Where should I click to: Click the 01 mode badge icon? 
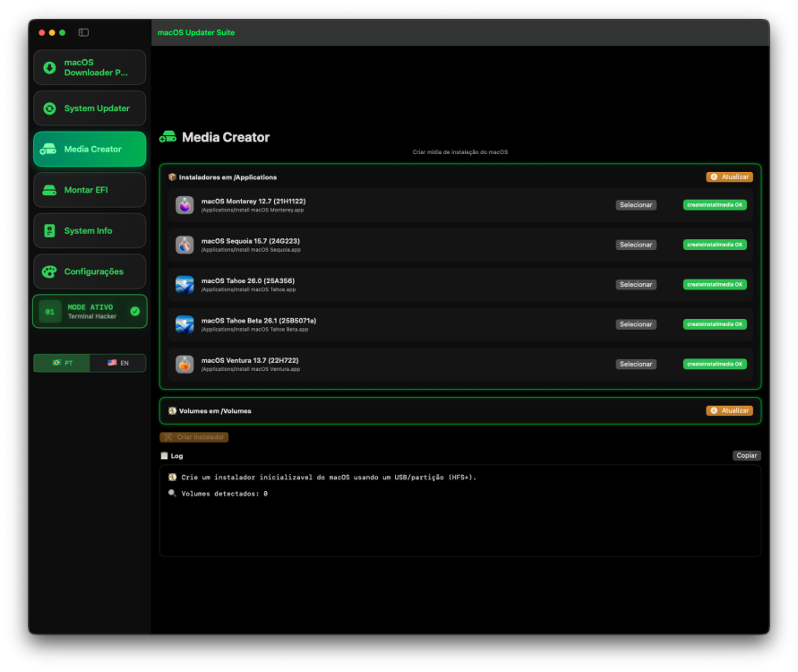tap(50, 312)
